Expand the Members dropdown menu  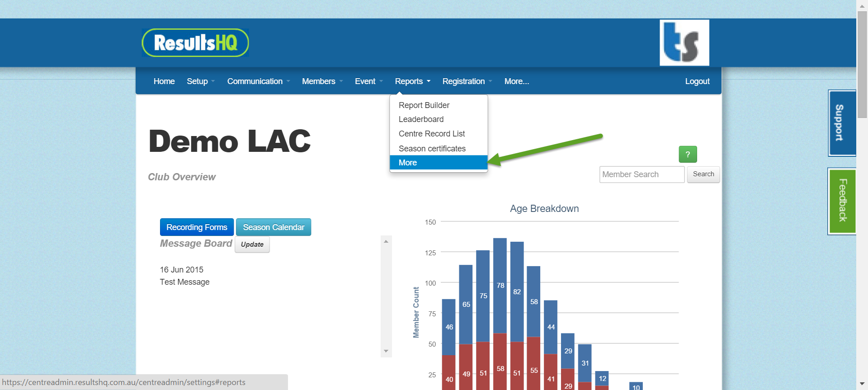322,81
